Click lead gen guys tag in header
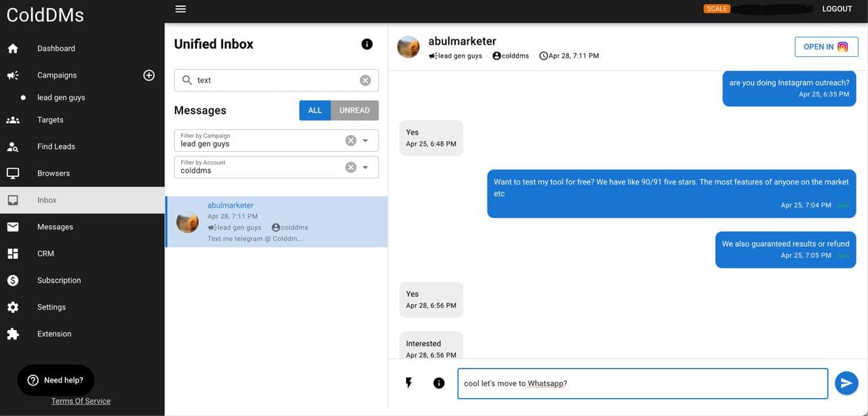The height and width of the screenshot is (416, 868). 456,56
